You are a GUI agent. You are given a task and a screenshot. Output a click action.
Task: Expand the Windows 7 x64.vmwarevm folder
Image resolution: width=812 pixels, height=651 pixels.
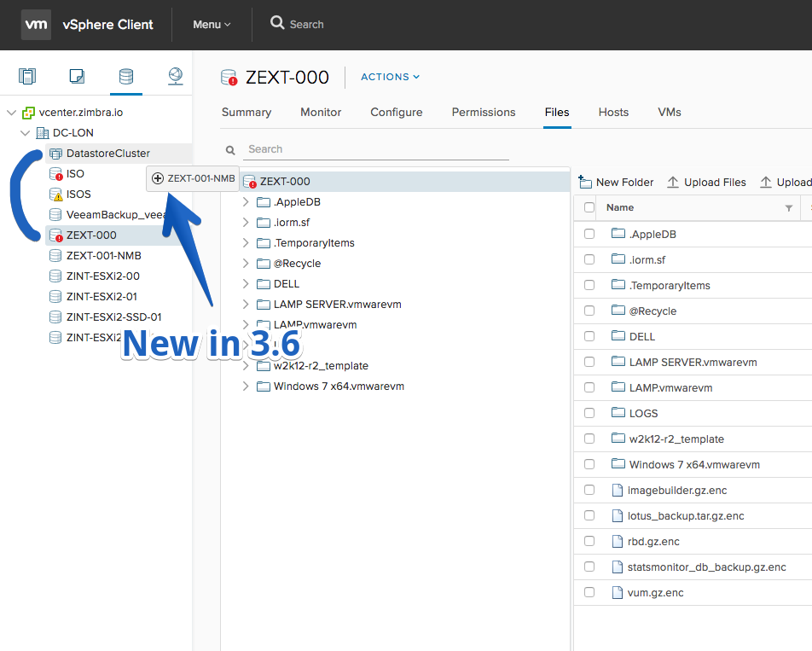246,387
